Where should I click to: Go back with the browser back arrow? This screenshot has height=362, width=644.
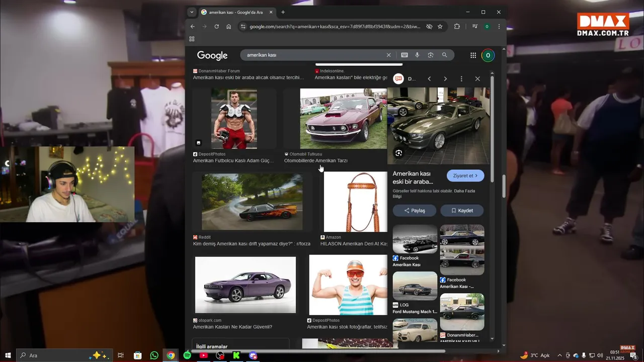click(x=193, y=27)
